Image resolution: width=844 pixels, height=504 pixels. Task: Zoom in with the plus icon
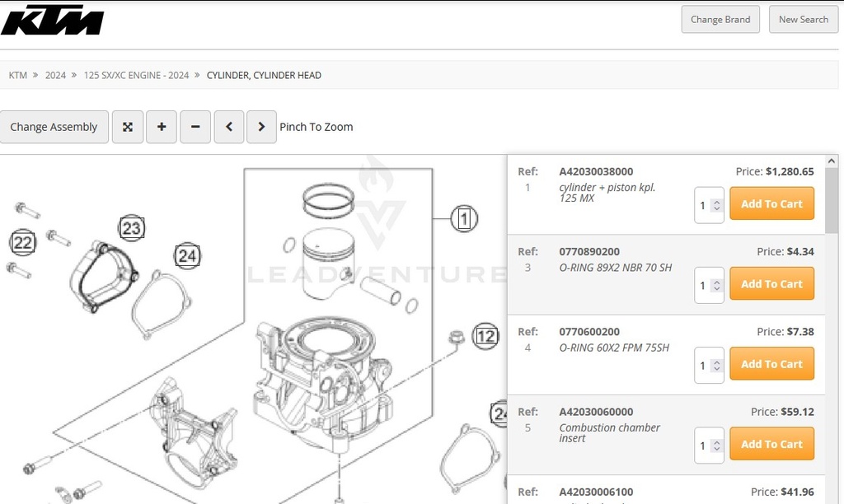[x=162, y=127]
